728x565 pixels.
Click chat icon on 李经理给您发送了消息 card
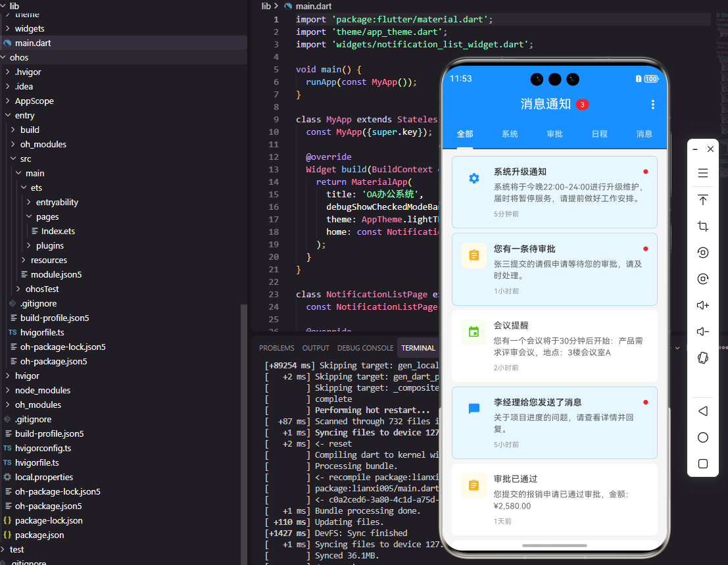(x=474, y=408)
